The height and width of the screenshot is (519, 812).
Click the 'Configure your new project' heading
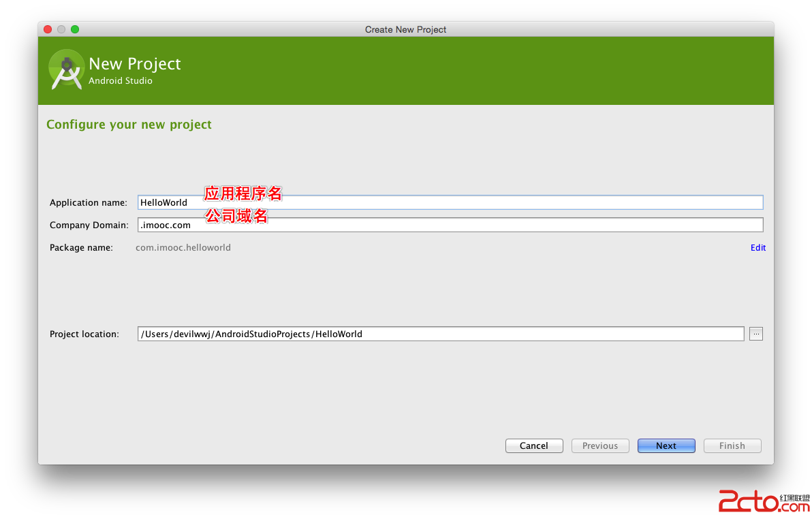(x=129, y=125)
